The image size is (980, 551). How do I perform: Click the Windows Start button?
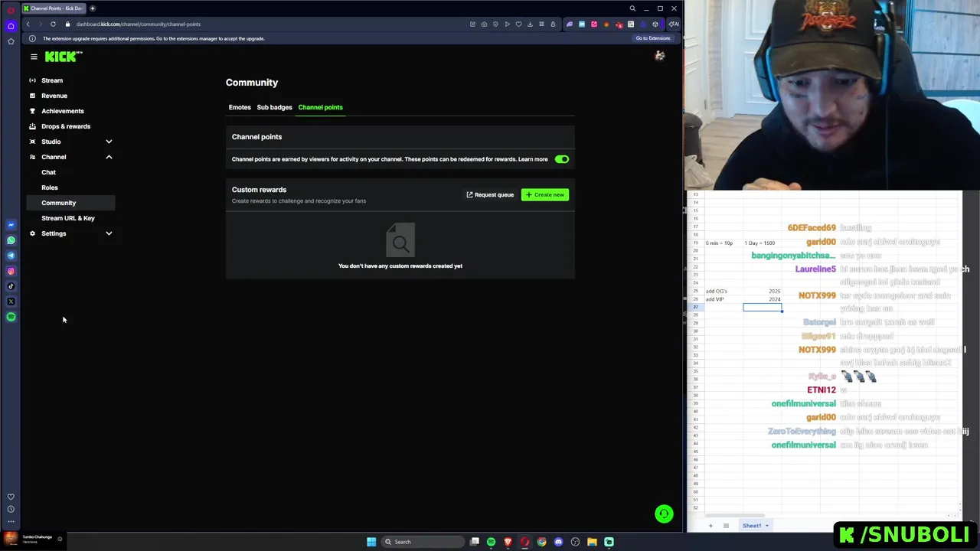click(371, 542)
